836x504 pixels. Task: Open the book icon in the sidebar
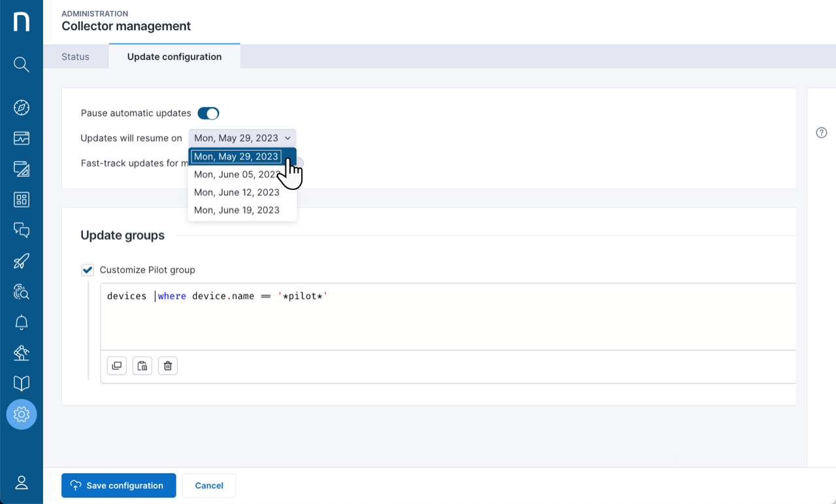pyautogui.click(x=22, y=383)
